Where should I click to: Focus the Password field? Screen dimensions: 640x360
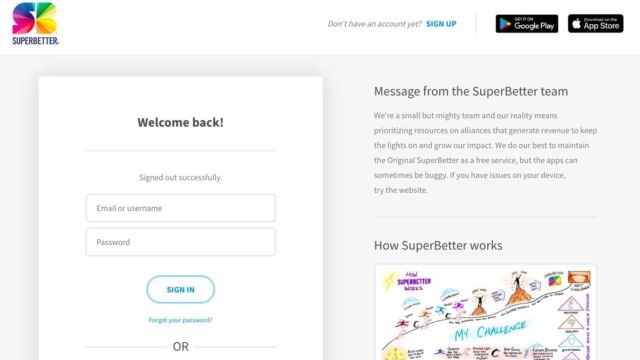coord(180,242)
